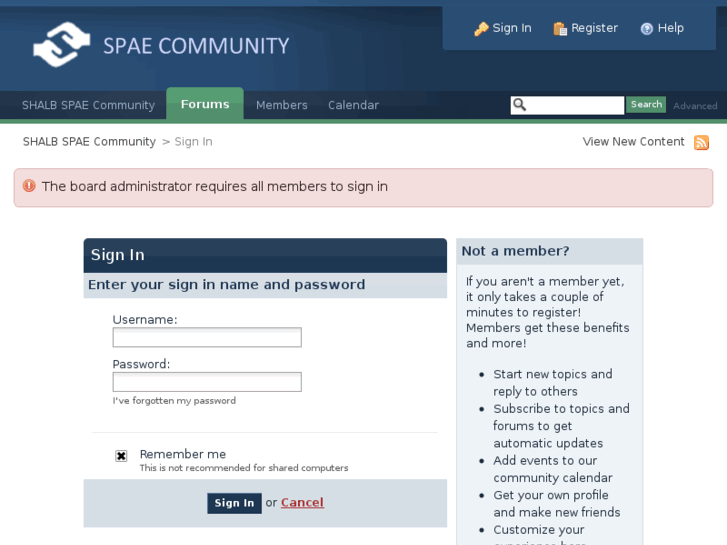Viewport: 727px width, 545px height.
Task: Click the red Cancel link
Action: 302,503
